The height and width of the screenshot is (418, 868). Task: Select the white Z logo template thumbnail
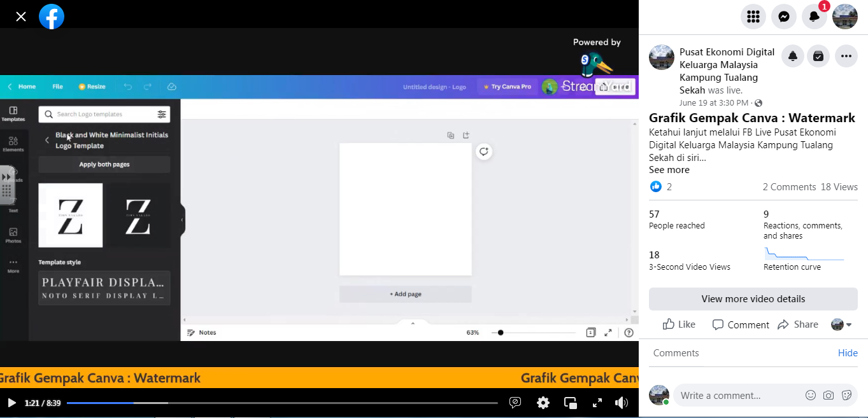(71, 215)
